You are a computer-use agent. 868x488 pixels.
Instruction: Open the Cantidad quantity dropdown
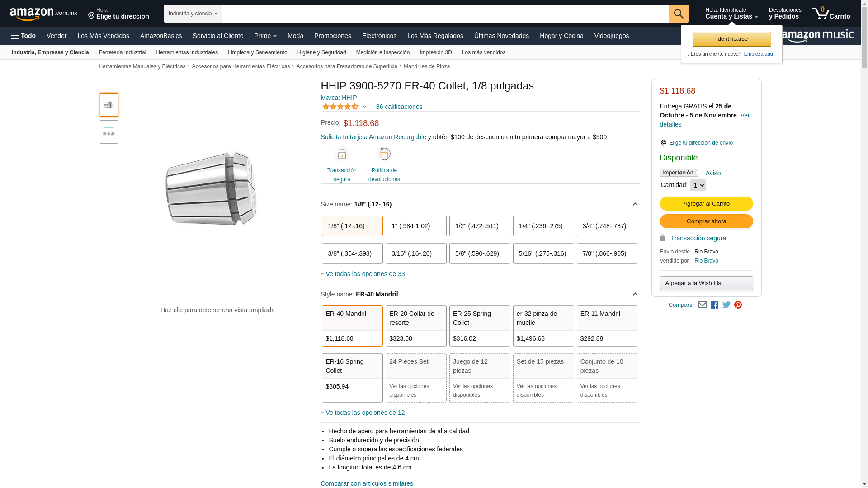click(698, 185)
